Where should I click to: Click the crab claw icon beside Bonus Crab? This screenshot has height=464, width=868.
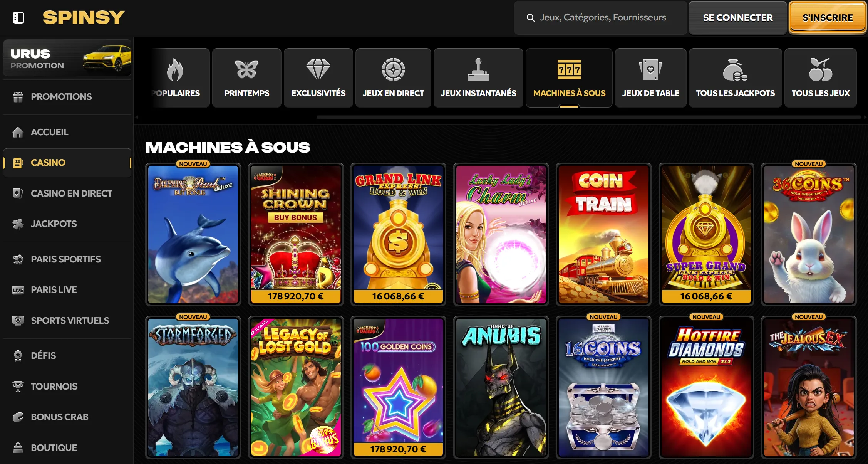[x=18, y=417]
